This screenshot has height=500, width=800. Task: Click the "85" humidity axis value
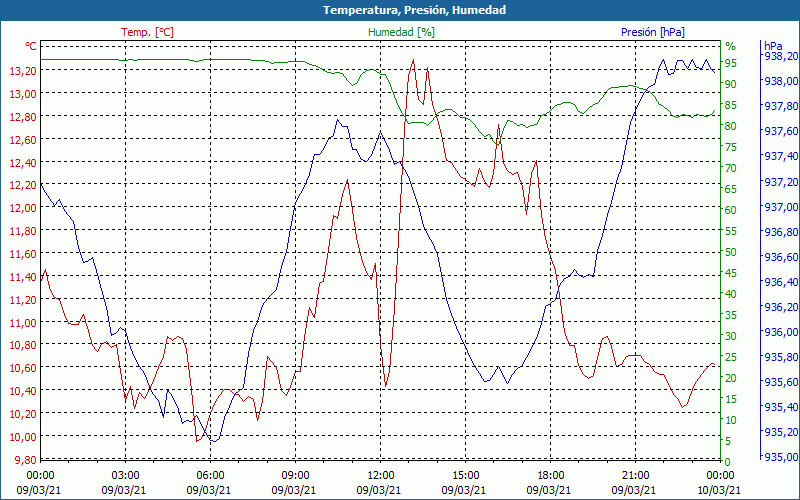click(x=731, y=105)
